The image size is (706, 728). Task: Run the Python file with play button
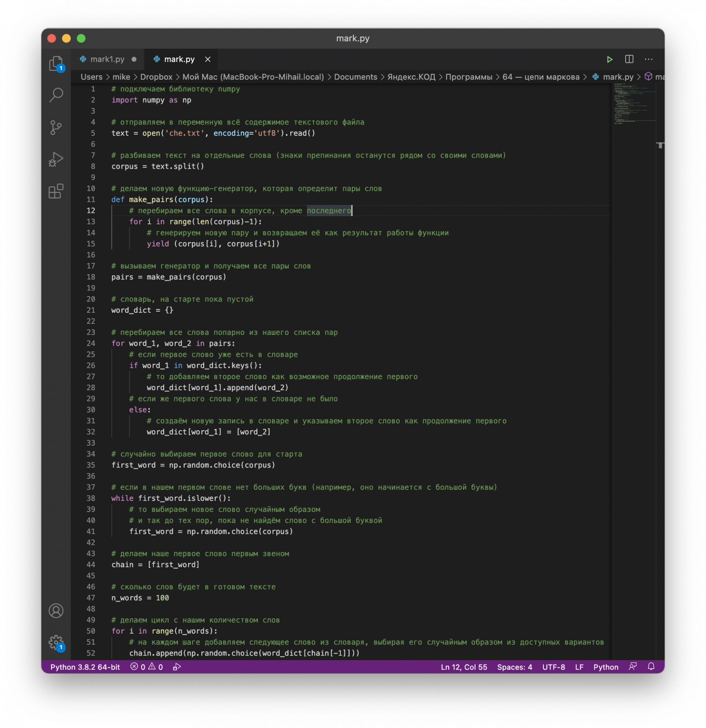click(609, 60)
